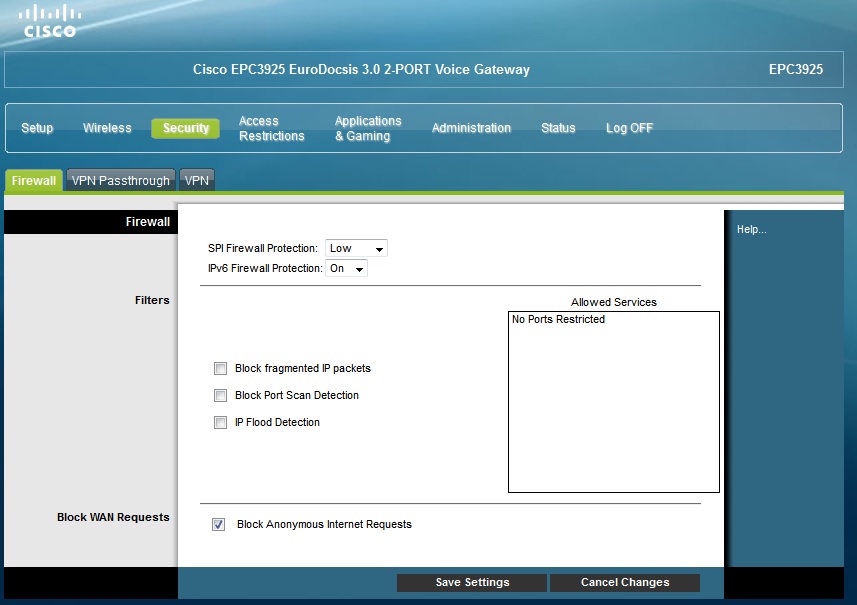Open the IPv6 Firewall Protection dropdown
This screenshot has height=605, width=857.
[347, 268]
